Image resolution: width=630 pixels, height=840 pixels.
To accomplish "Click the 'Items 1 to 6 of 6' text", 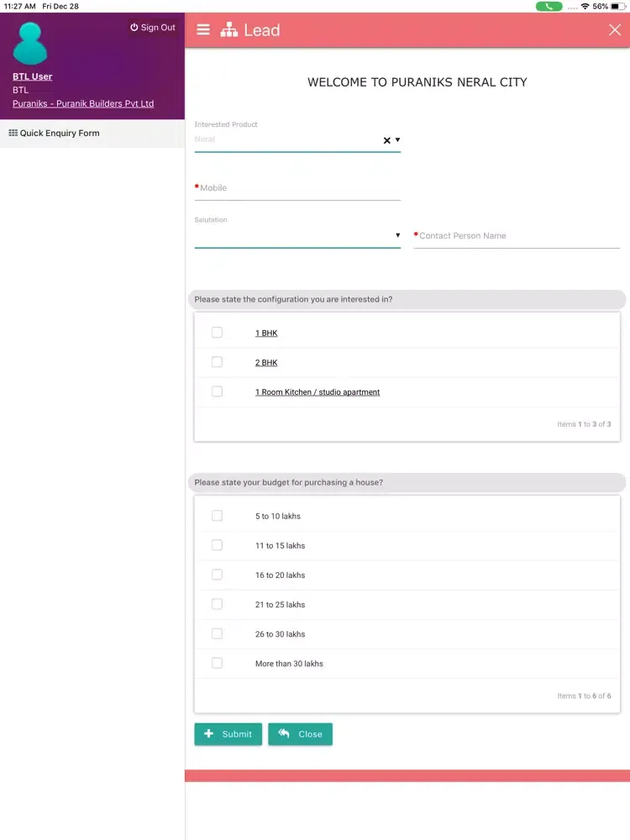I will pos(584,696).
